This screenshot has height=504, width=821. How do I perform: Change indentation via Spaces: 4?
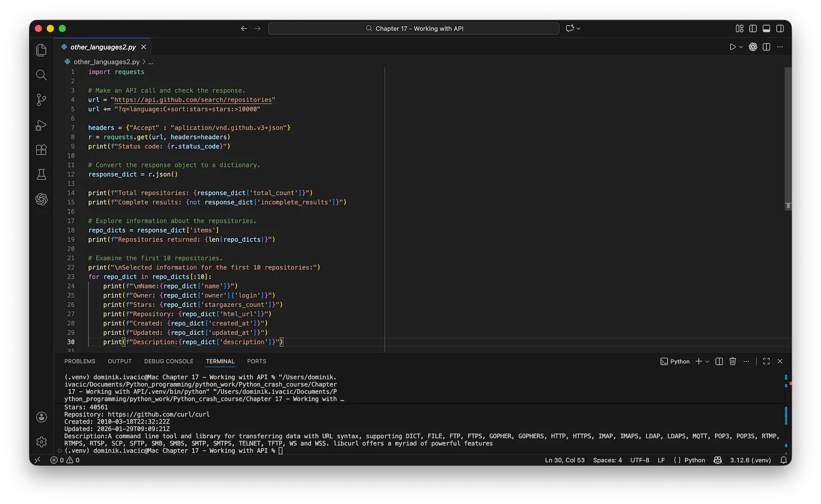(607, 460)
